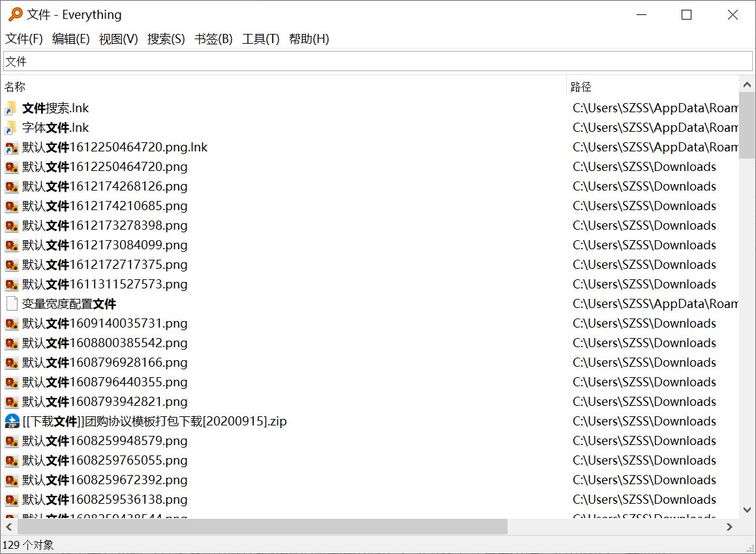Sort results by the 路径 column header
The height and width of the screenshot is (554, 756).
(581, 87)
